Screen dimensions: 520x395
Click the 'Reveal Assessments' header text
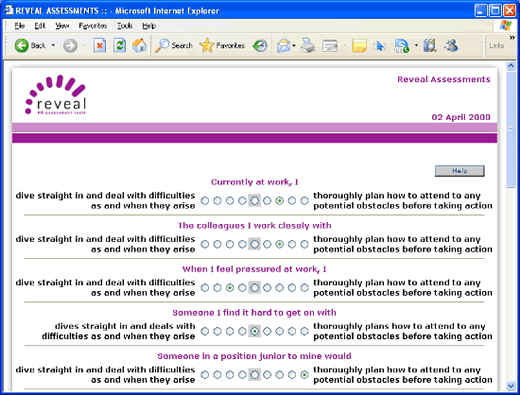pos(444,79)
